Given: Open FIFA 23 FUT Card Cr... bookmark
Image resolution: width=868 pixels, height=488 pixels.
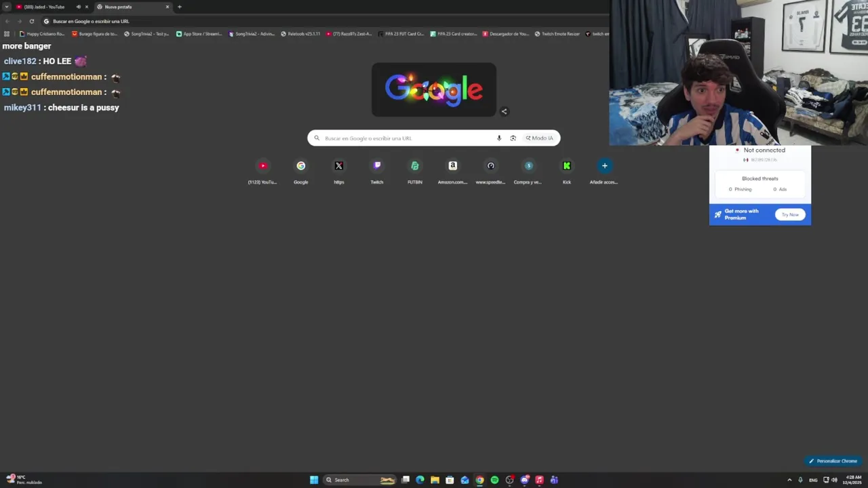Looking at the screenshot, I should 401,34.
